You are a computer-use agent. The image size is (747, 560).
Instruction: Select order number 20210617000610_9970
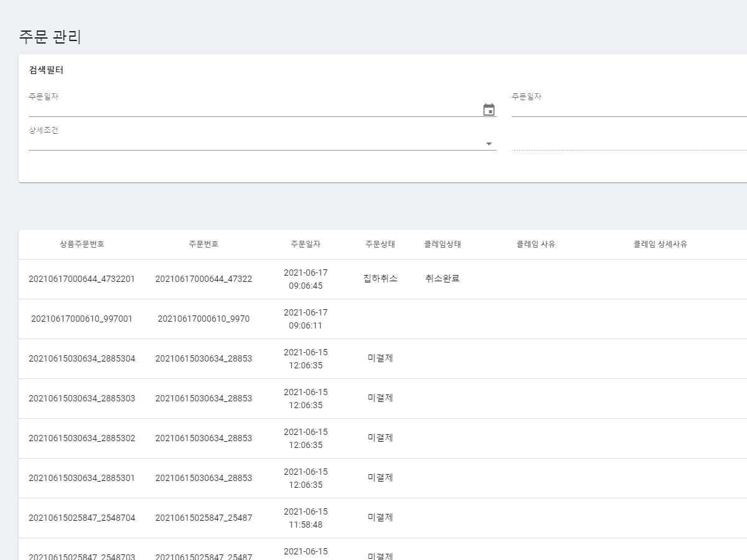(204, 319)
